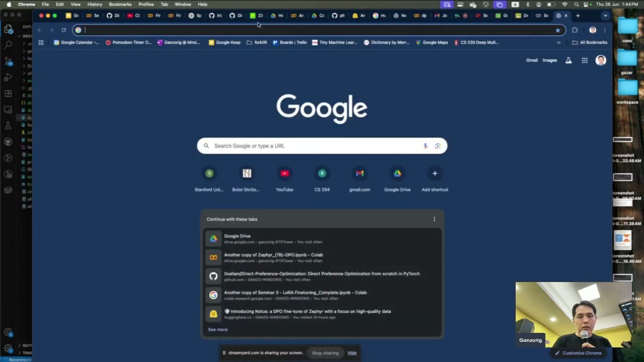The height and width of the screenshot is (362, 644).
Task: Search by image with Google Lens
Action: click(438, 146)
